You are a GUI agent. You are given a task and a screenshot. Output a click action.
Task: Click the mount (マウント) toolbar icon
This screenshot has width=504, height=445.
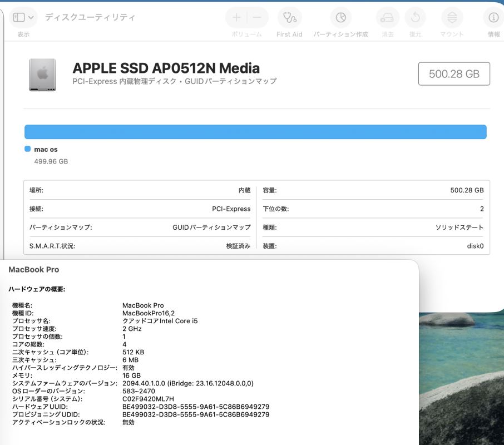click(x=452, y=17)
